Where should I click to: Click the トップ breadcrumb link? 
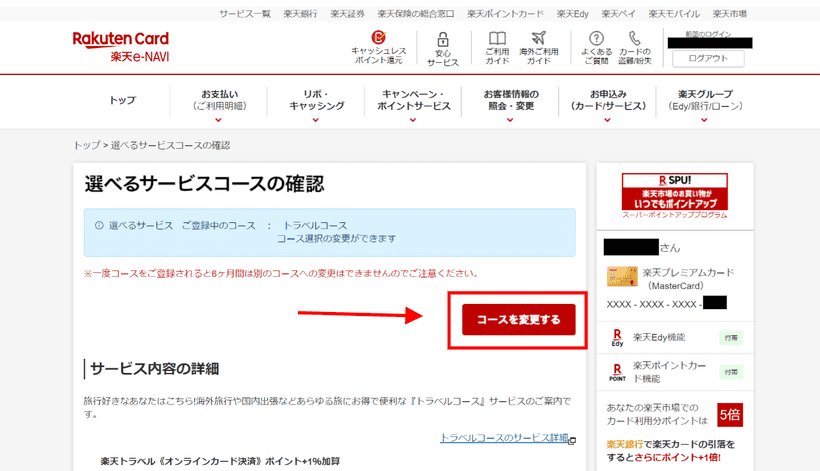[x=86, y=145]
